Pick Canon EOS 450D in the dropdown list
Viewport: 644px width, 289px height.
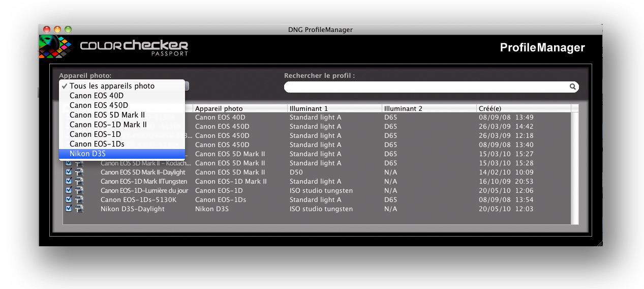pyautogui.click(x=122, y=105)
